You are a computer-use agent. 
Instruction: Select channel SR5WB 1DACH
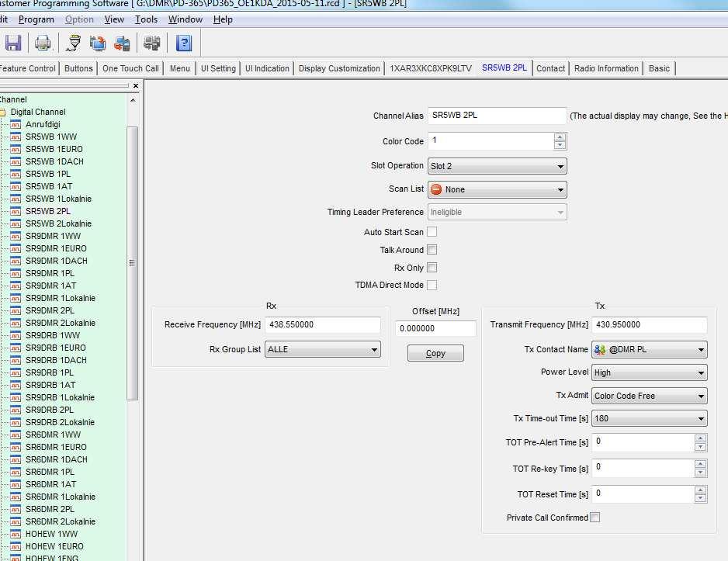54,161
